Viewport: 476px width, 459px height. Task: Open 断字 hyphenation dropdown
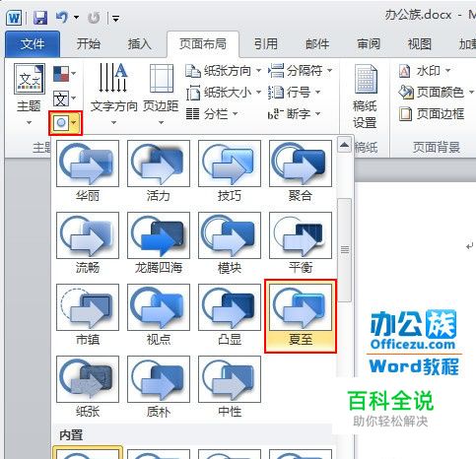point(294,114)
